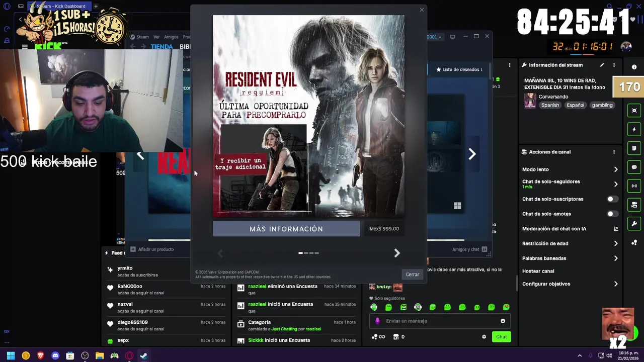Open Amigos y chat in Steam
This screenshot has width=644, height=362.
tap(469, 249)
